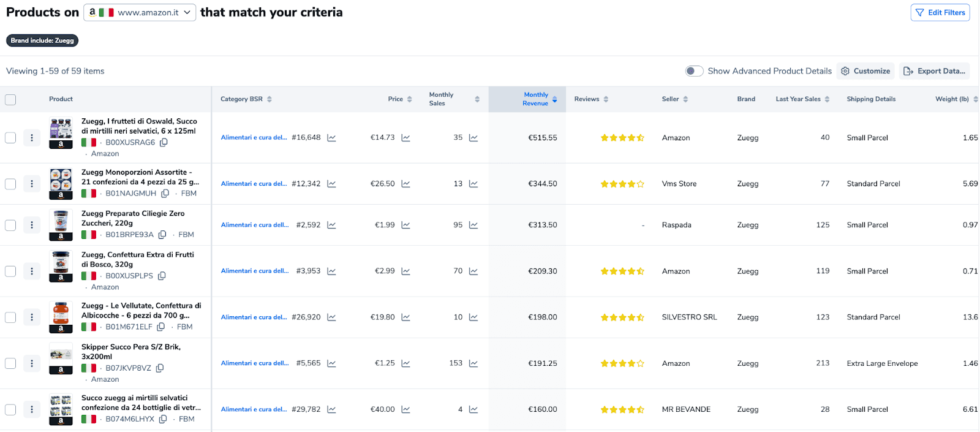Image resolution: width=980 pixels, height=432 pixels.
Task: Open price chart for €40.00
Action: [x=405, y=409]
